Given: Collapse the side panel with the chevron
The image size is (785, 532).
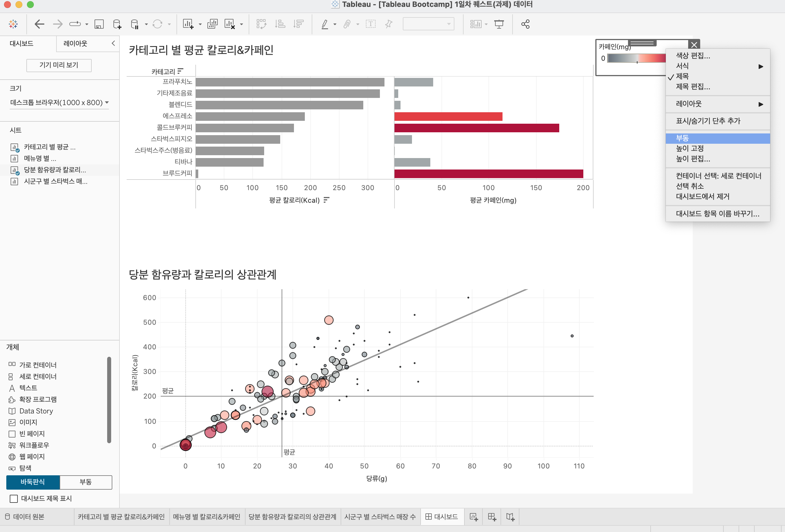Looking at the screenshot, I should pos(113,43).
